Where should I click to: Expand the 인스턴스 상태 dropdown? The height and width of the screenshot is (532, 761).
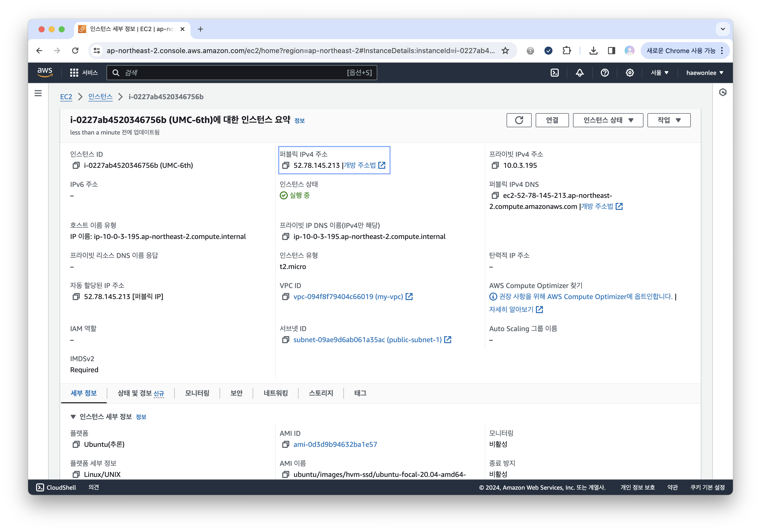608,120
